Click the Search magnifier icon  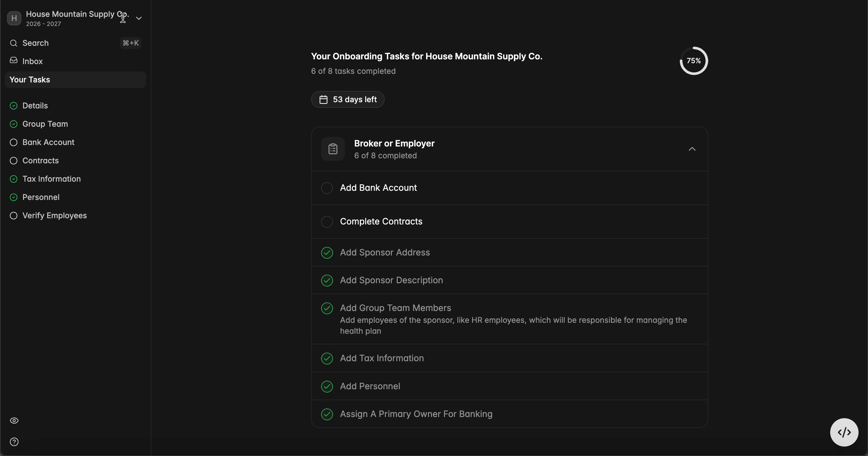coord(14,43)
